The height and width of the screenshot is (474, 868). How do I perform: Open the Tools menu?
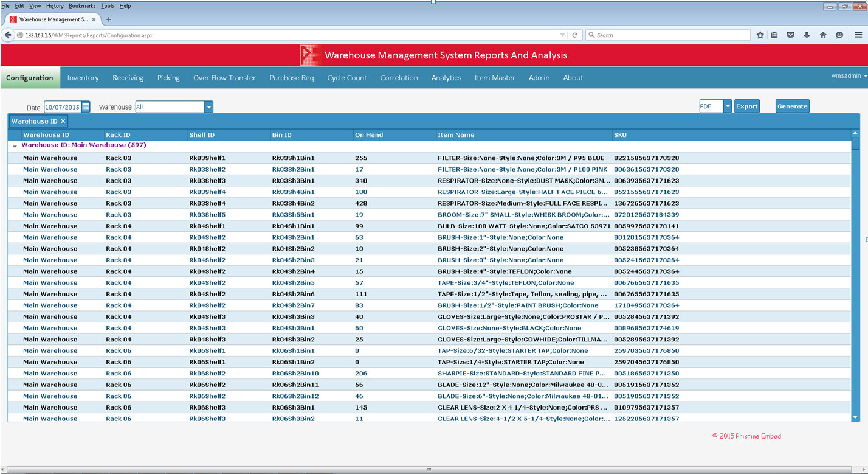[108, 5]
